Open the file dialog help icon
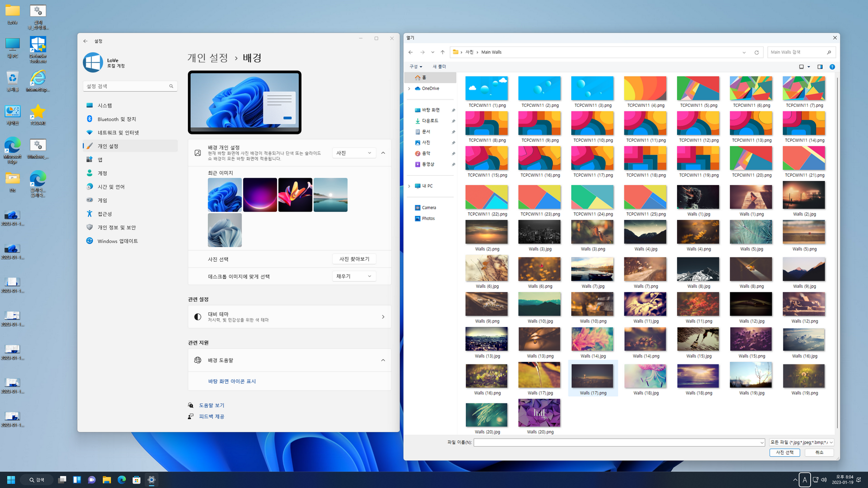This screenshot has height=488, width=868. pyautogui.click(x=832, y=67)
